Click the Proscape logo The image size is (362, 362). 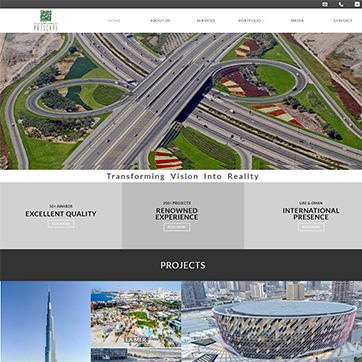coord(46,21)
